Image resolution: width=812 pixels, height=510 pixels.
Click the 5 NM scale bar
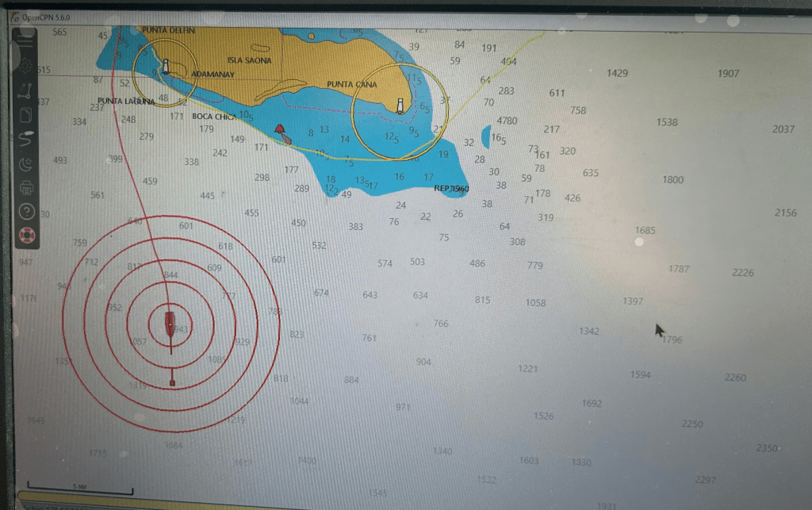[x=79, y=492]
